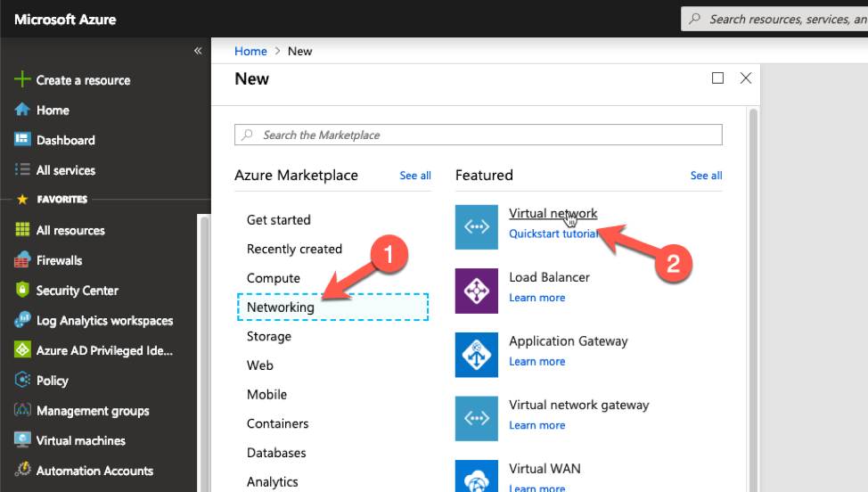Select Mobile category
The width and height of the screenshot is (868, 492).
[x=266, y=395]
